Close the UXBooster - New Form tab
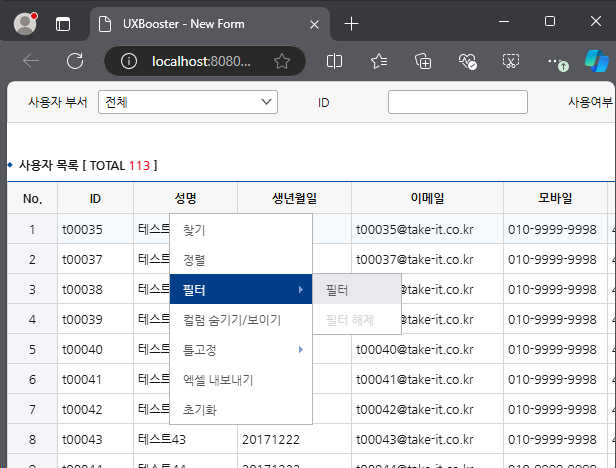Screen dimensions: 616x468 [314, 24]
